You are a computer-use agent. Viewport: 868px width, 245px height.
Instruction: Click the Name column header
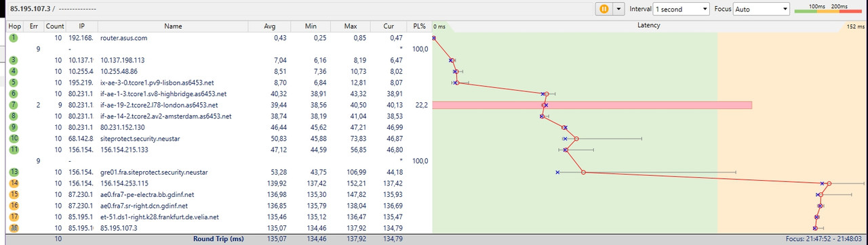coord(174,26)
